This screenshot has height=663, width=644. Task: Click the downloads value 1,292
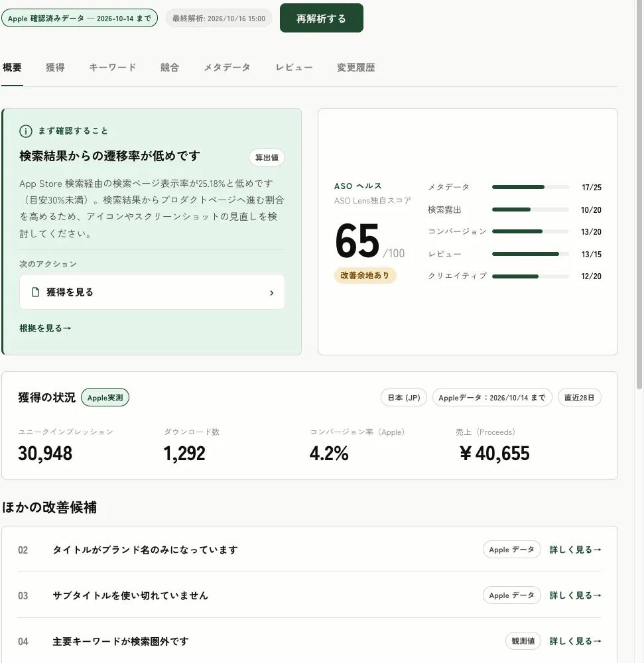184,453
